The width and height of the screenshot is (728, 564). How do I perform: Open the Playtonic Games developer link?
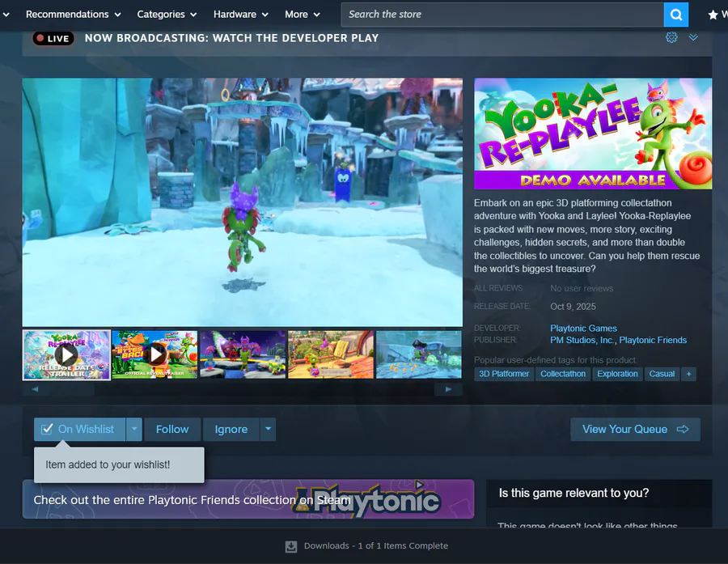coord(583,328)
